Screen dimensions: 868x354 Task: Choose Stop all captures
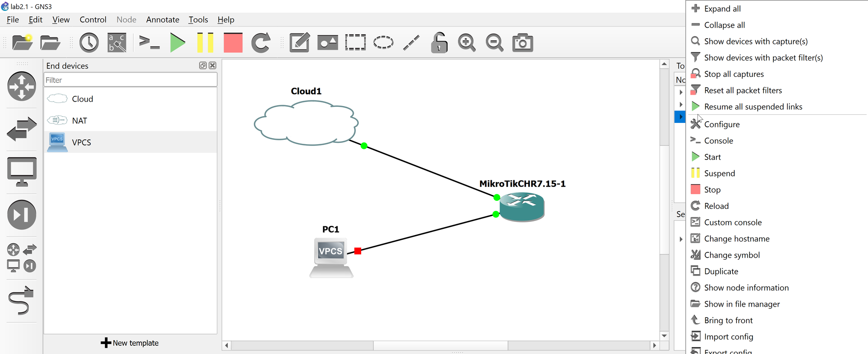pos(777,74)
